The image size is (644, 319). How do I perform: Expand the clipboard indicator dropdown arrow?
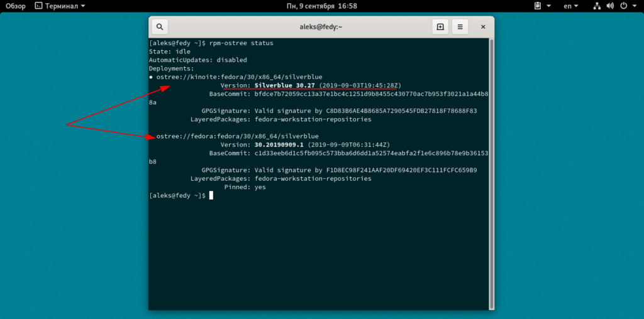coord(548,6)
